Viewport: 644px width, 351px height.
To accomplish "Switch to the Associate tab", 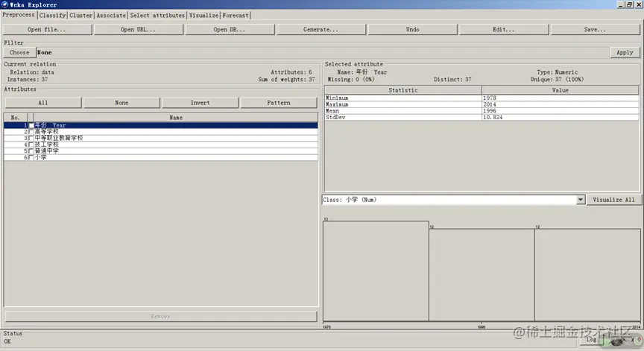I will click(x=111, y=15).
